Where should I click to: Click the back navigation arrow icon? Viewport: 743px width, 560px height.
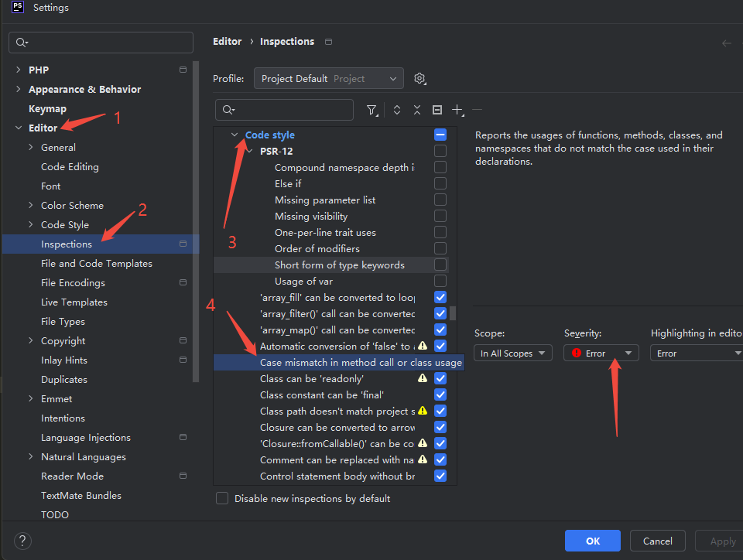tap(727, 43)
